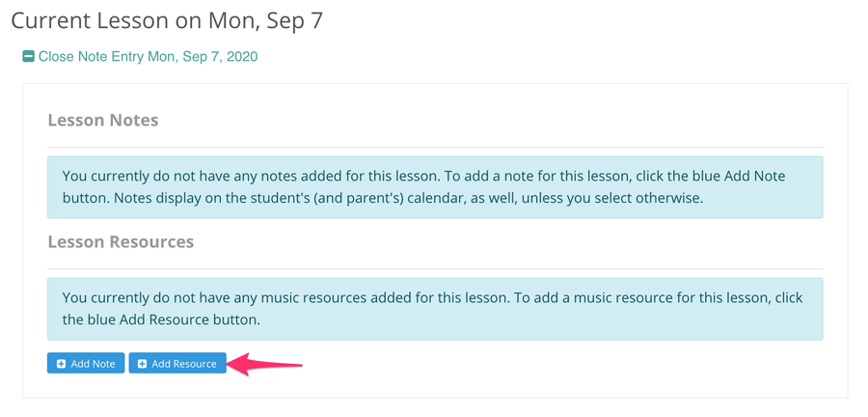Click the pink arrow pointing at Add Resource
The width and height of the screenshot is (868, 417).
tap(264, 364)
